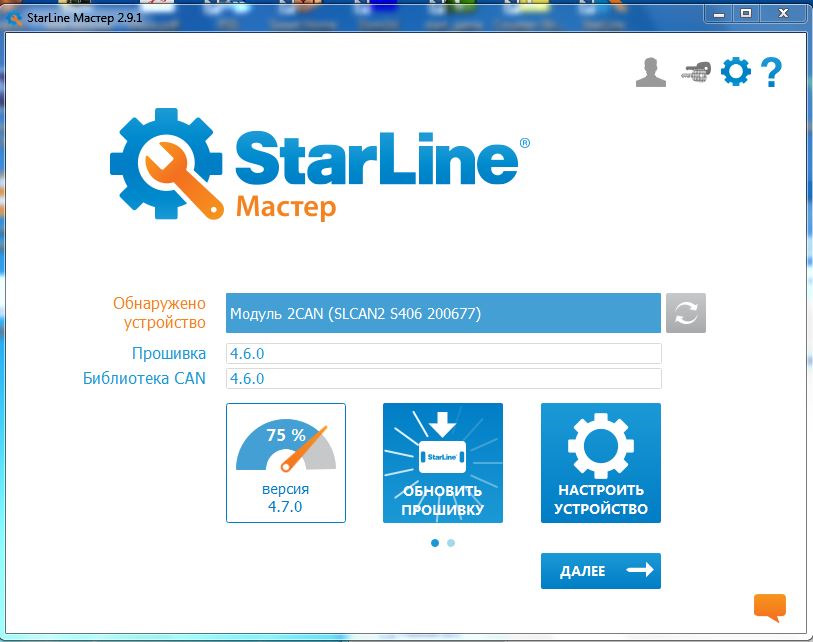The width and height of the screenshot is (813, 642).
Task: Open detected device Модуль 2CAN dropdown
Action: (443, 313)
